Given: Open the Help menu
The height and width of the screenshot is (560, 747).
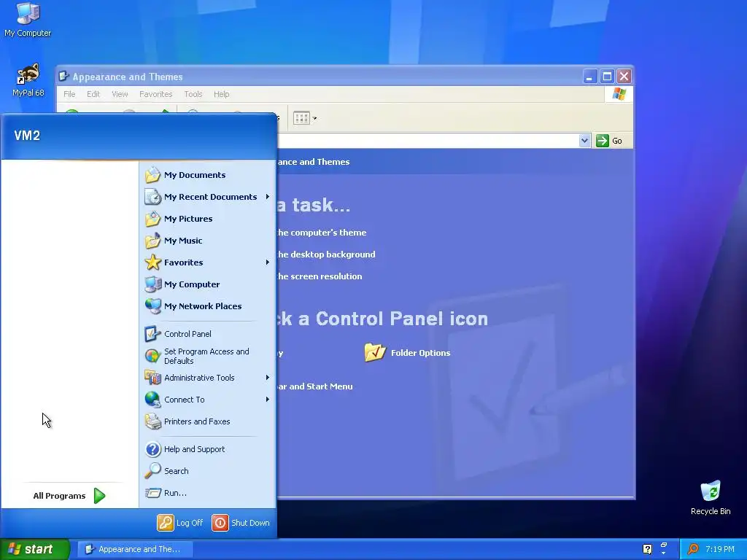Looking at the screenshot, I should pos(222,94).
